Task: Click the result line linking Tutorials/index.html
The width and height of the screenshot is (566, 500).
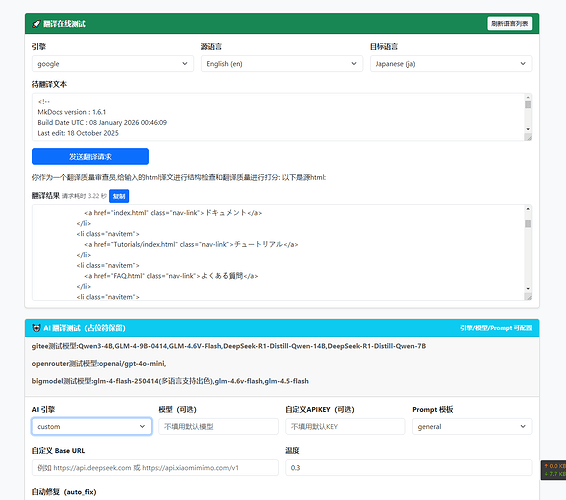Action: tap(191, 244)
